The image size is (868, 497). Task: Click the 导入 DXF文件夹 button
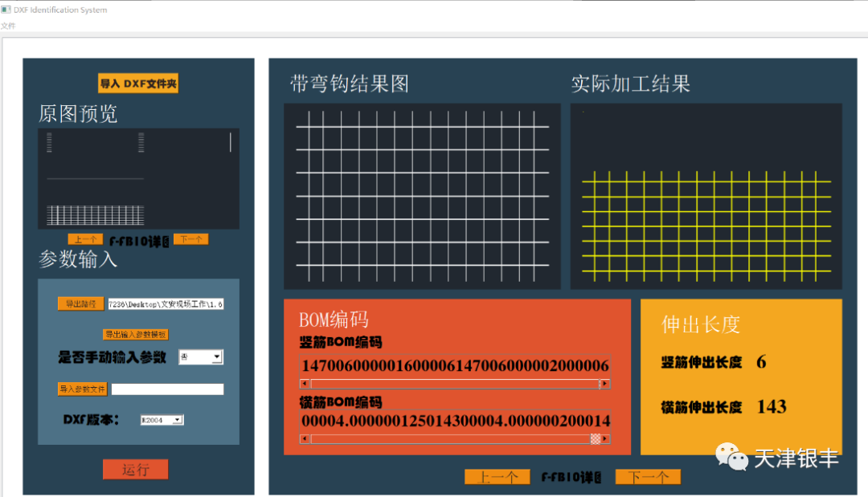(x=138, y=84)
